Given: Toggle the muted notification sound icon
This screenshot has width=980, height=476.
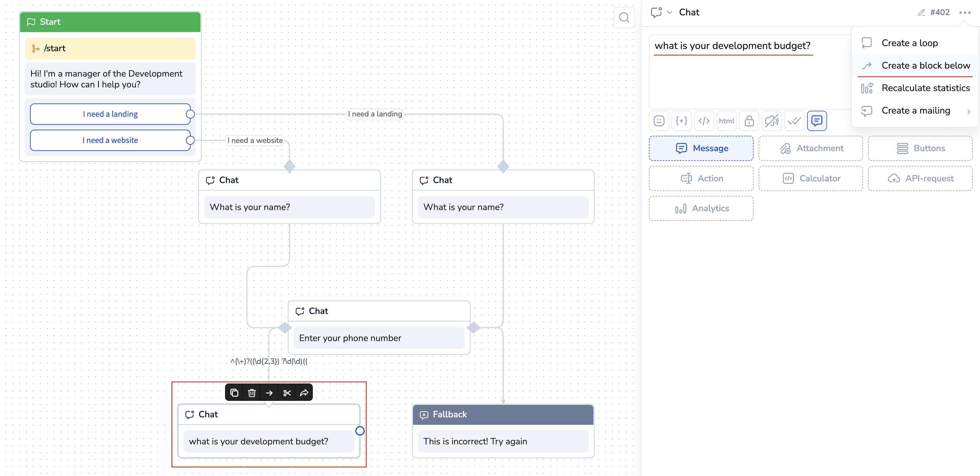Looking at the screenshot, I should (x=771, y=121).
